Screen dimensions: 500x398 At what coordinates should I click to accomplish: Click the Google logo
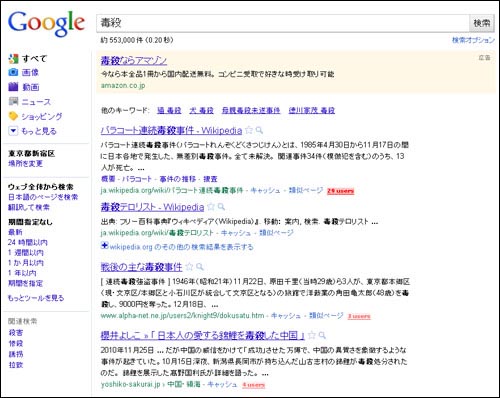coord(46,24)
